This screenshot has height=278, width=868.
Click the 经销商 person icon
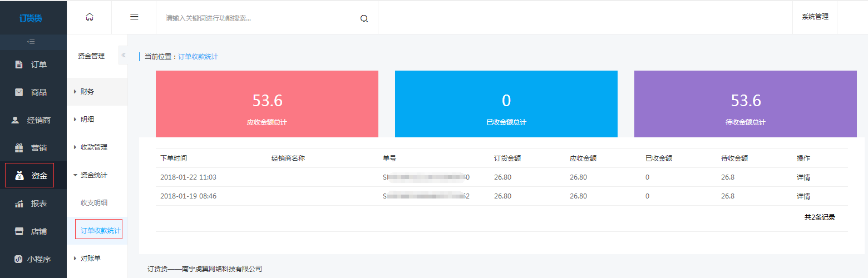(x=15, y=120)
